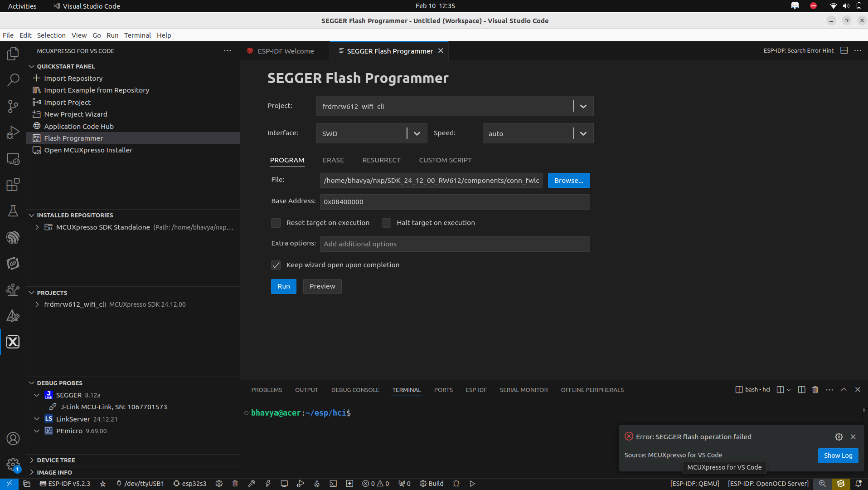
Task: Click the Run button
Action: point(284,286)
